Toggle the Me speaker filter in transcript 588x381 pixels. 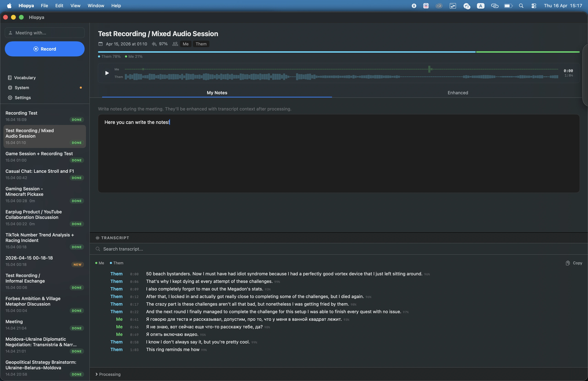[x=100, y=263]
